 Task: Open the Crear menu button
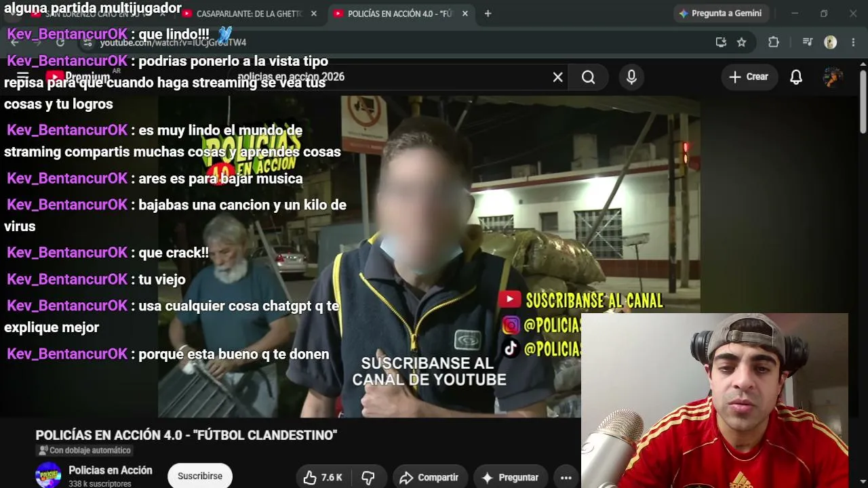[749, 77]
